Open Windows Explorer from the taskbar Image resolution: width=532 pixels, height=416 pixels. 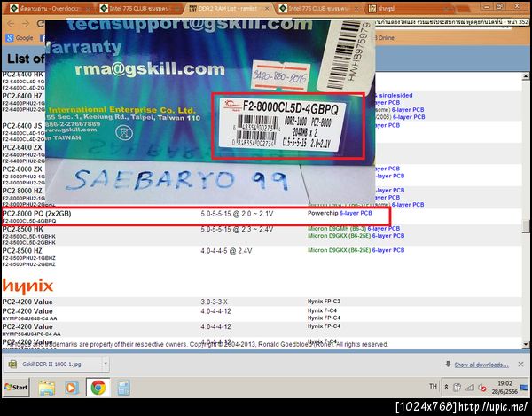[46, 388]
